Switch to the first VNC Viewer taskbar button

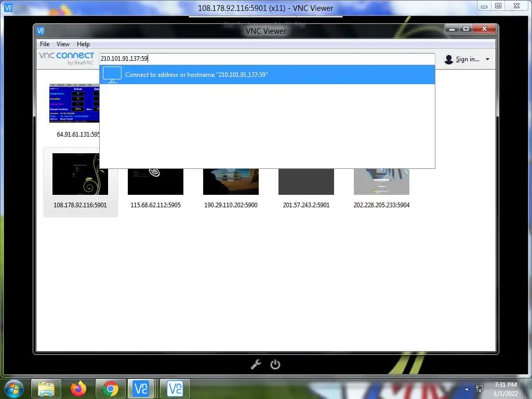(141, 389)
